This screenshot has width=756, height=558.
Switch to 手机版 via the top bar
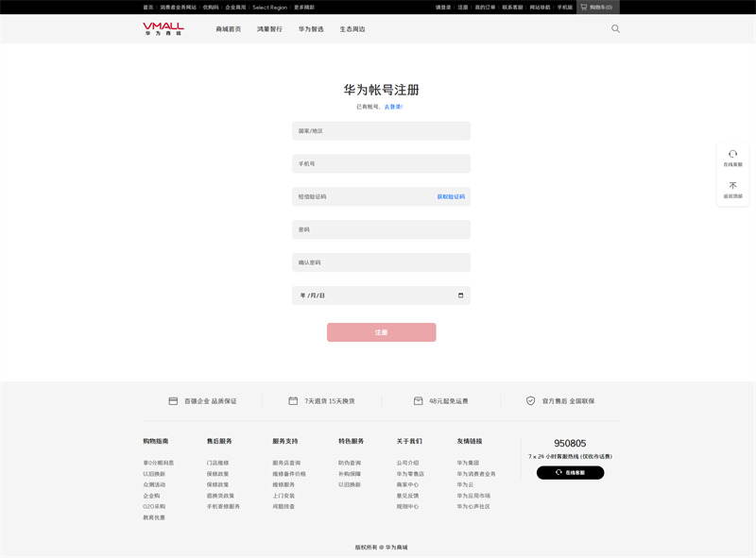pos(565,8)
